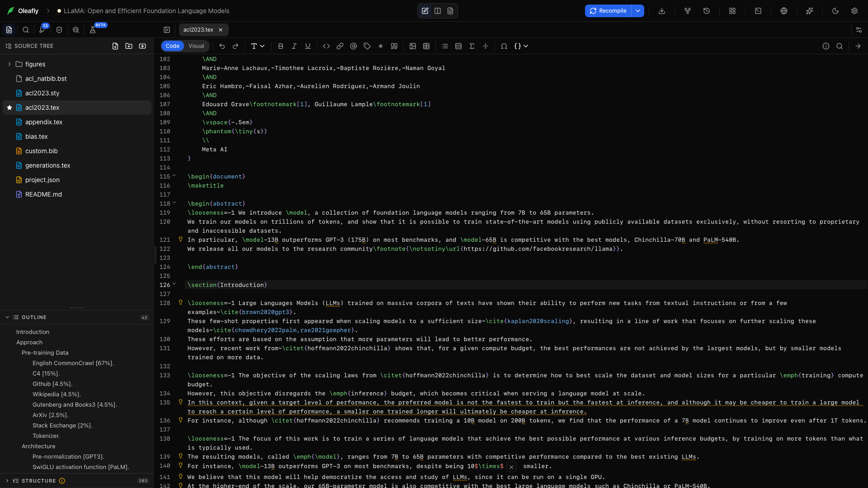
Task: Fold the document block at line 115
Action: pos(174,176)
